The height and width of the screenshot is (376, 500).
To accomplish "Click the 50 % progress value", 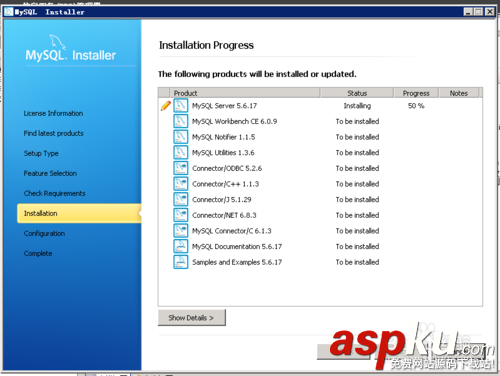I will pos(416,106).
